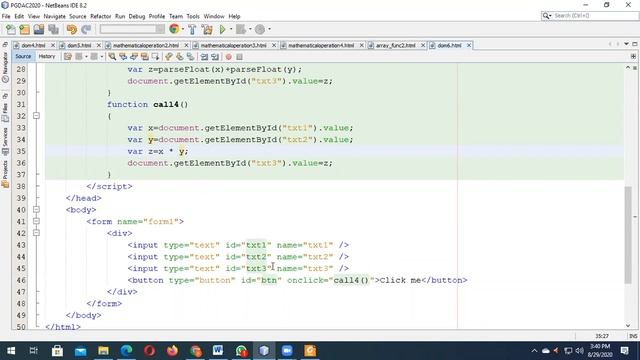Open the Navigate menu
Screen dimensions: 640x360
pyautogui.click(x=54, y=16)
